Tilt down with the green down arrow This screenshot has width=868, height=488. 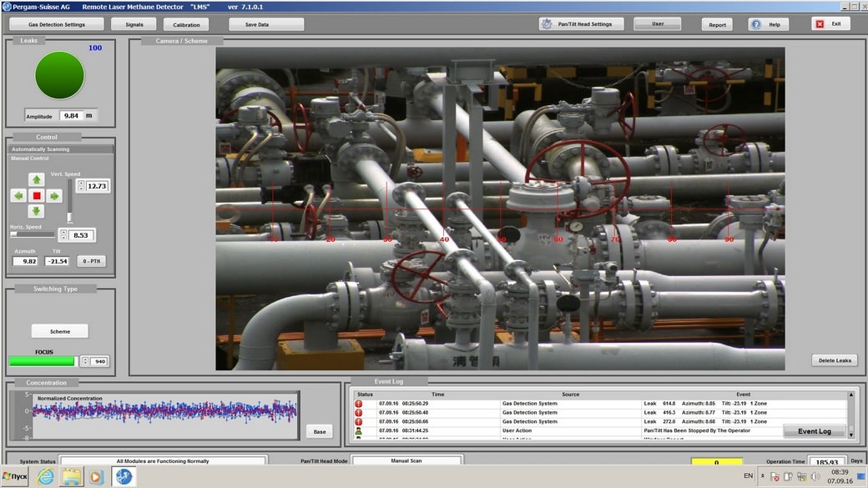(x=37, y=211)
